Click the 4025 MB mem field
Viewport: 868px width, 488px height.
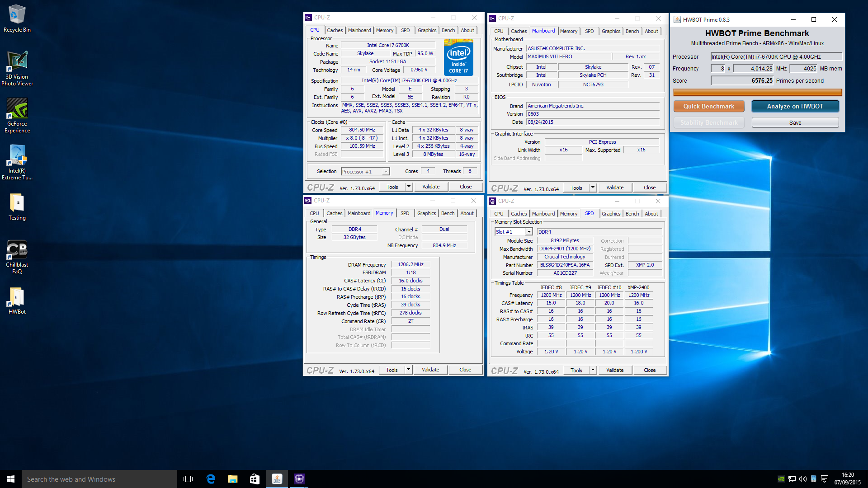pyautogui.click(x=804, y=69)
